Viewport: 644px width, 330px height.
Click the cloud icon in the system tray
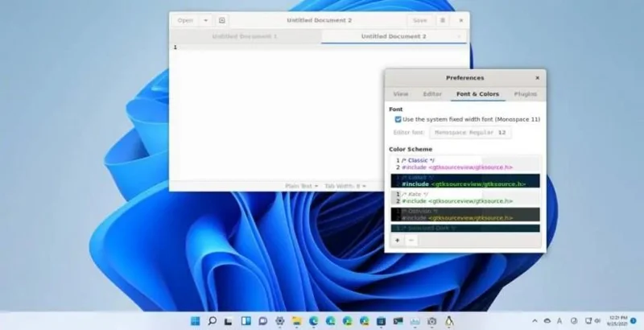[x=547, y=321]
